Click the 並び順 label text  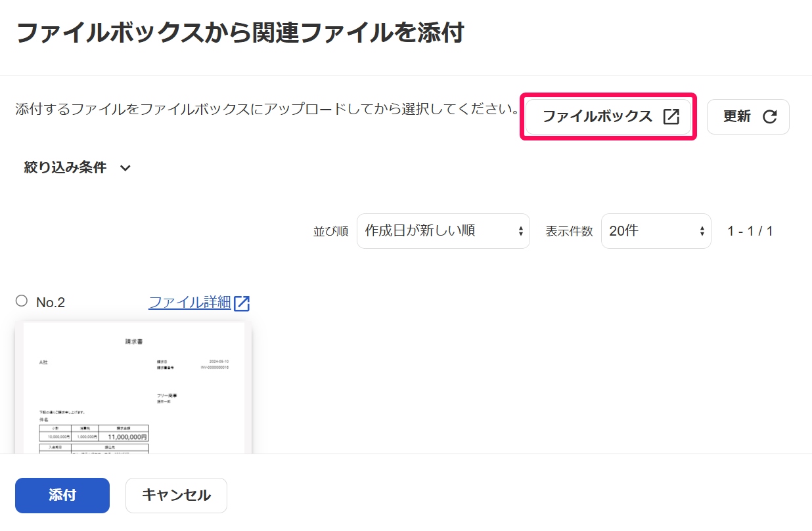coord(330,232)
